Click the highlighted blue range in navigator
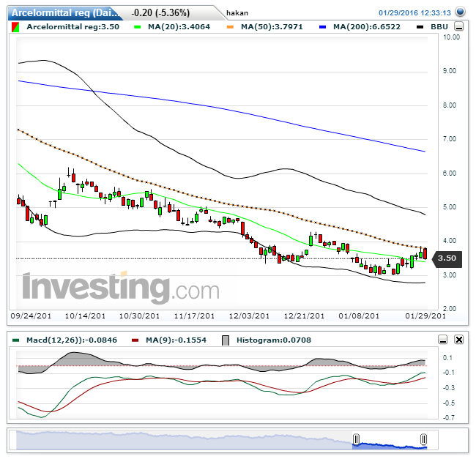Viewport: 476px width, 459px height. pos(390,446)
